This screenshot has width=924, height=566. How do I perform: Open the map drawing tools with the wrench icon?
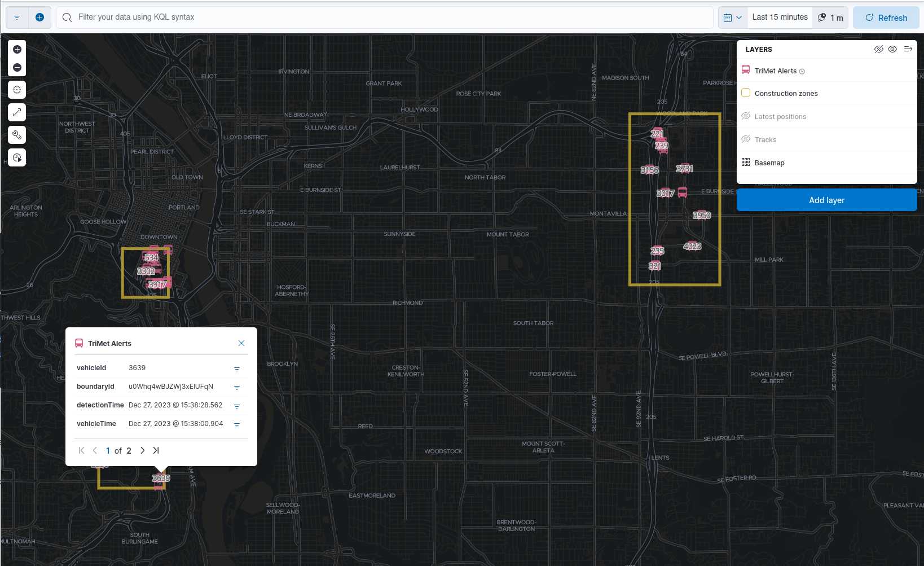pyautogui.click(x=16, y=134)
